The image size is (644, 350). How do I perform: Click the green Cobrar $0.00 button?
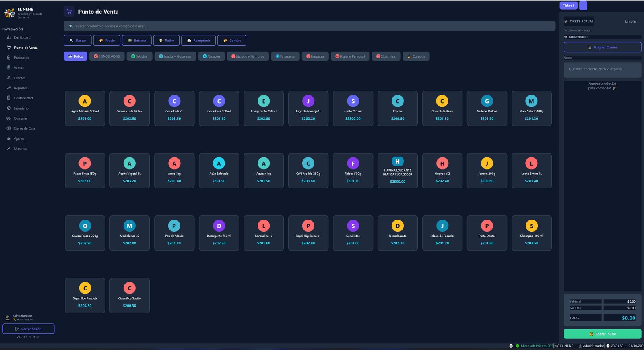pos(603,334)
